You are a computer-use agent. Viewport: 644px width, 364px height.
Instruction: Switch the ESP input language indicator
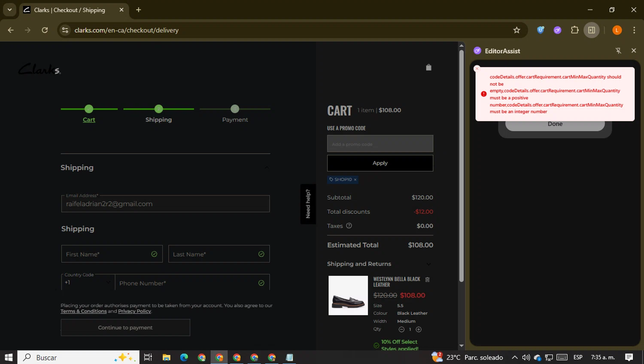(x=578, y=357)
